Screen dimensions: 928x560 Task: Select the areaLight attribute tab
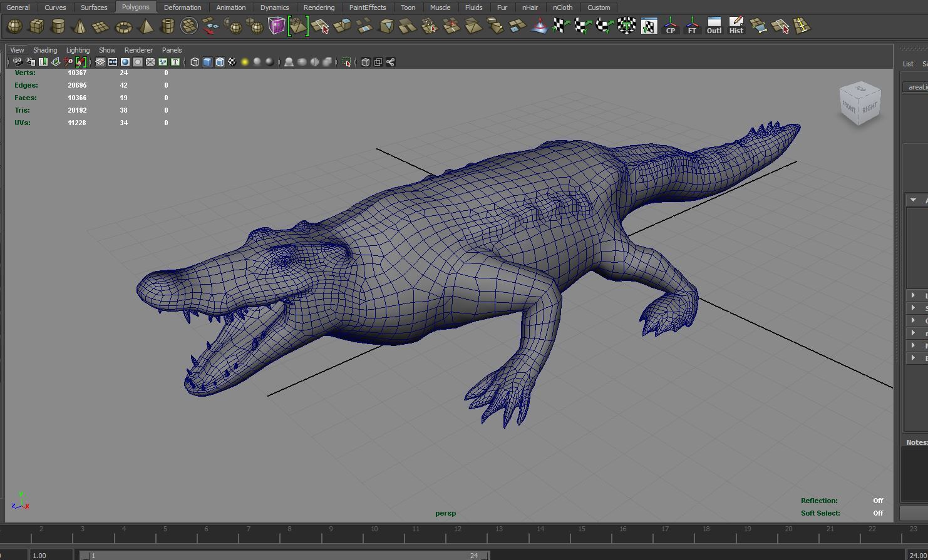click(916, 87)
